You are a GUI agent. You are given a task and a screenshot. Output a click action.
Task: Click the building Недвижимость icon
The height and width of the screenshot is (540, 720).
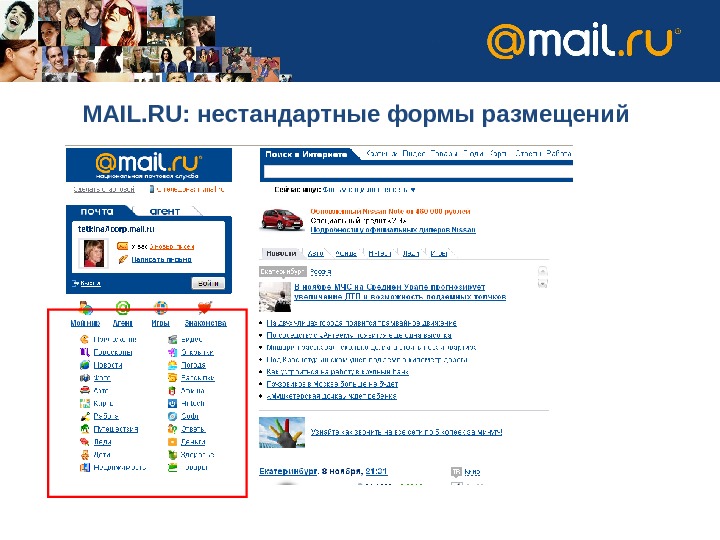tap(84, 467)
